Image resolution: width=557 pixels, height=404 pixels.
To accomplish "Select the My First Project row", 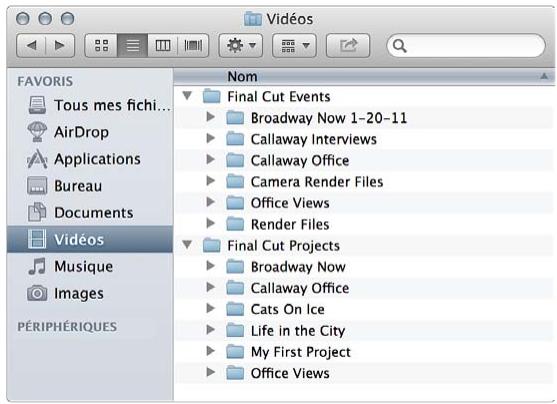I will pyautogui.click(x=364, y=352).
